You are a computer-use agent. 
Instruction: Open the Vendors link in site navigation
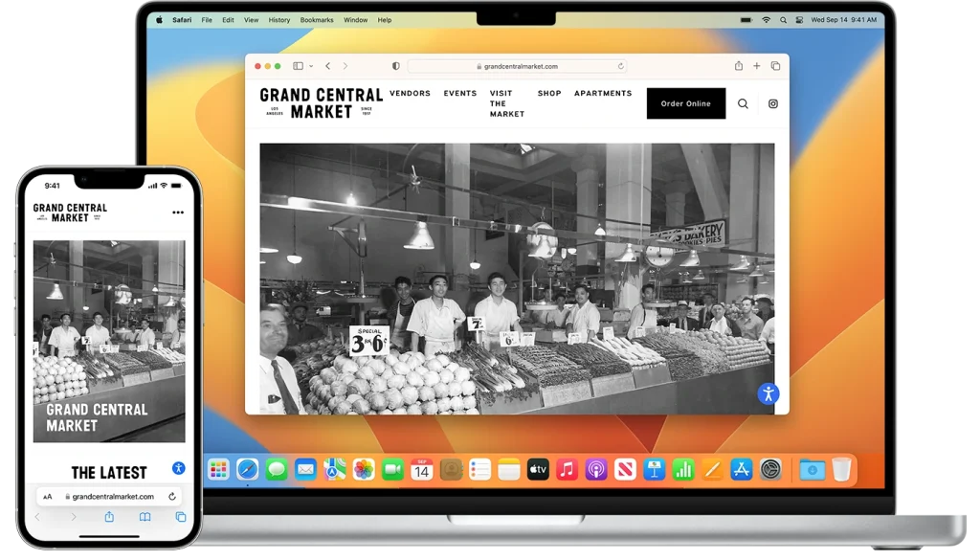(410, 94)
